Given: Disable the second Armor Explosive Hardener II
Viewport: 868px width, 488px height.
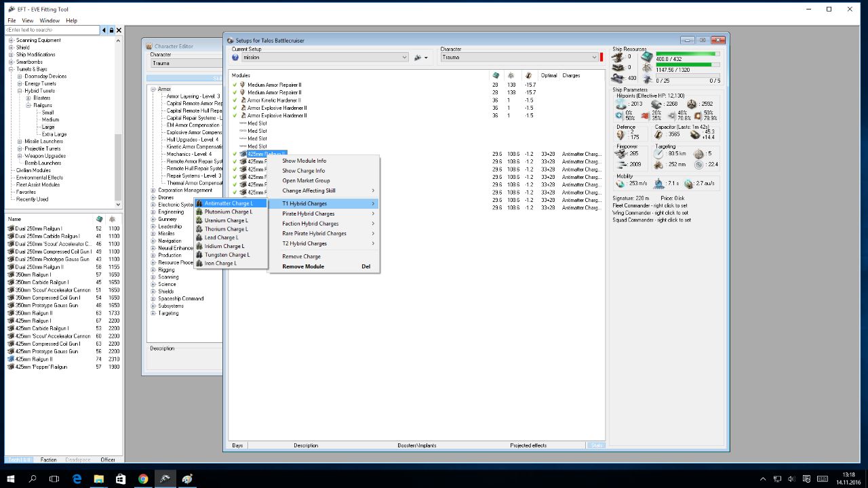Looking at the screenshot, I should (235, 116).
